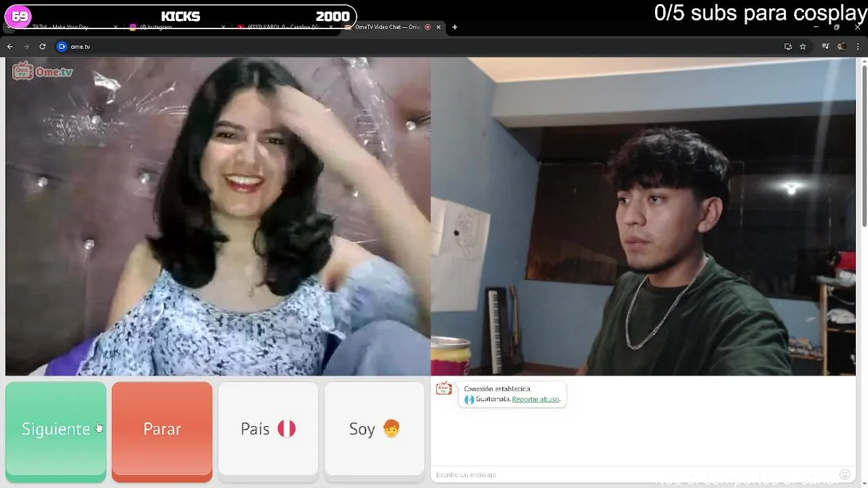Screen dimensions: 868x488
Task: Close the TikTok tab
Action: pos(115,27)
